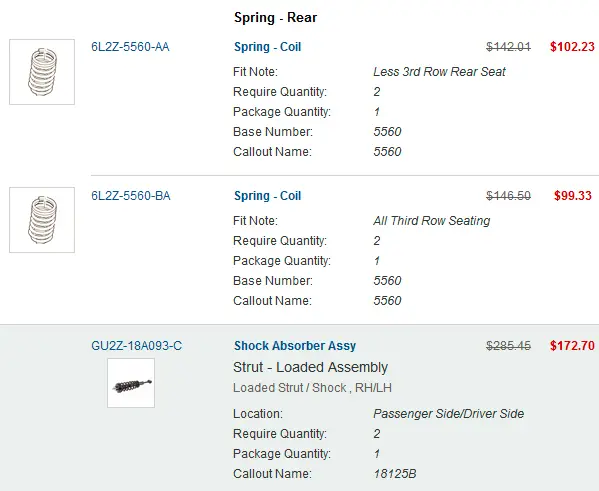Click the $172.70 sale price
The image size is (599, 491).
pos(572,346)
